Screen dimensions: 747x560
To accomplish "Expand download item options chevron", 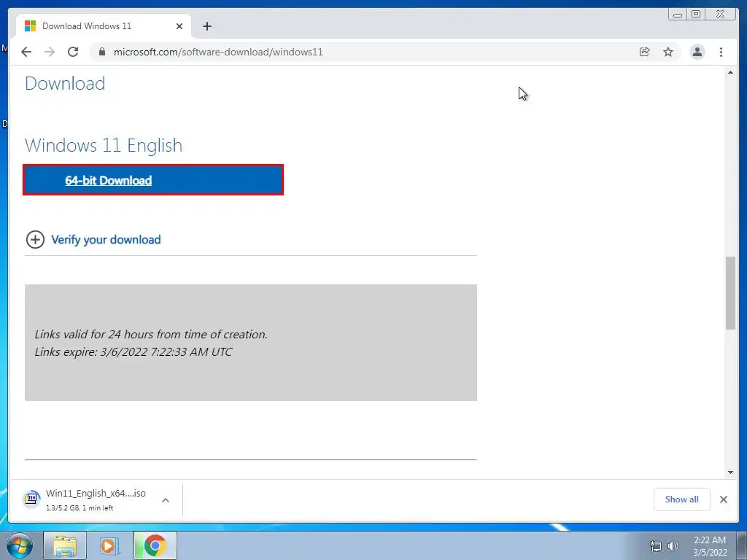I will point(166,500).
